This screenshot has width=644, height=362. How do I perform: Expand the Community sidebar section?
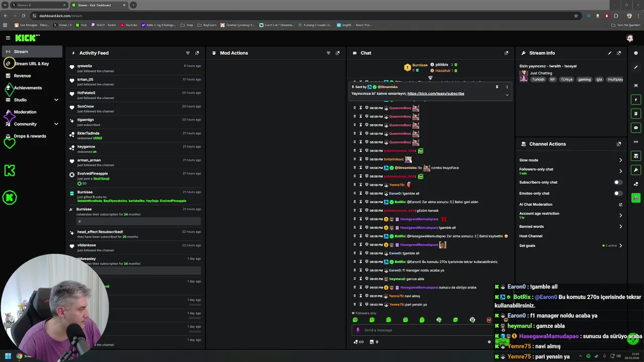[56, 124]
